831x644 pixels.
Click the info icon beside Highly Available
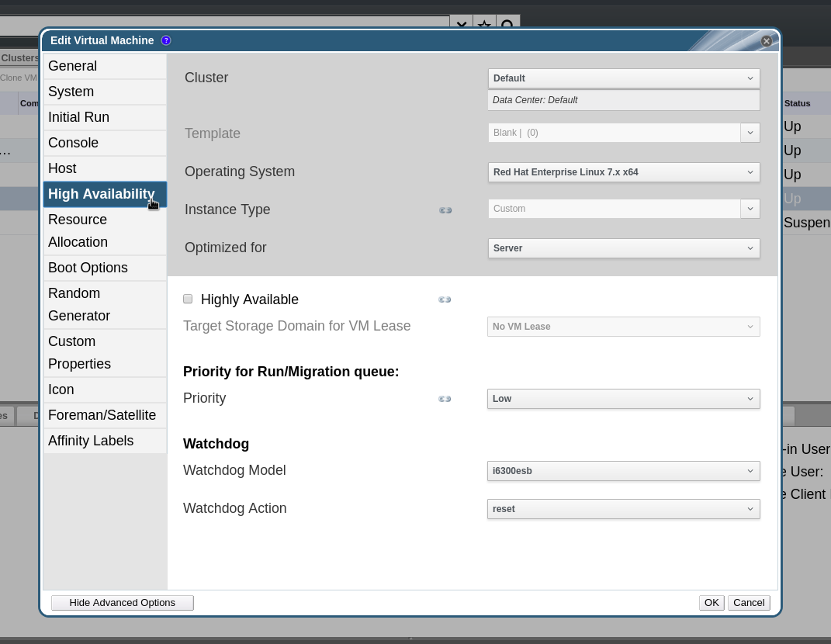445,299
